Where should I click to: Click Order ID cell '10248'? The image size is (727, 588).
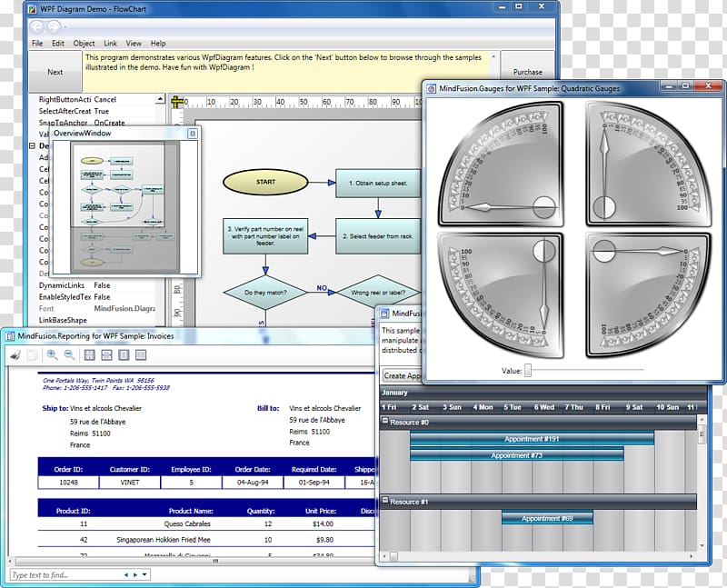tap(69, 483)
